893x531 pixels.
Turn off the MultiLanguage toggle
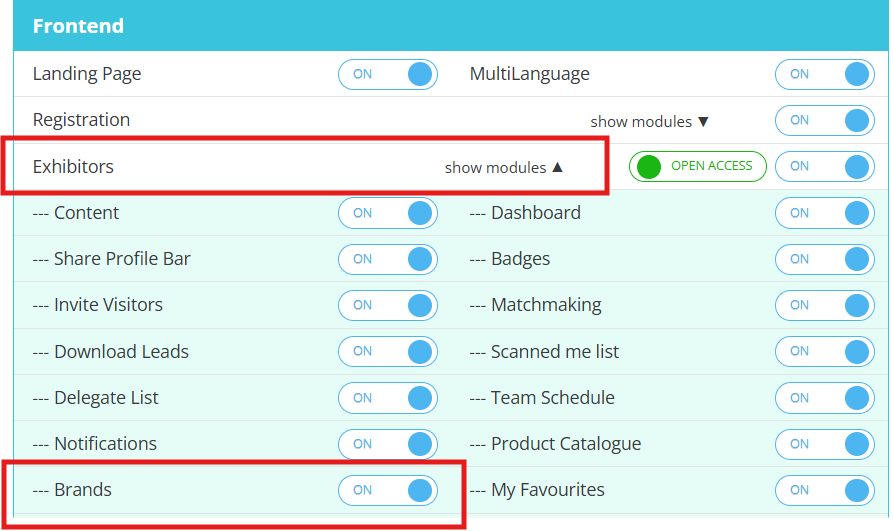(x=825, y=74)
